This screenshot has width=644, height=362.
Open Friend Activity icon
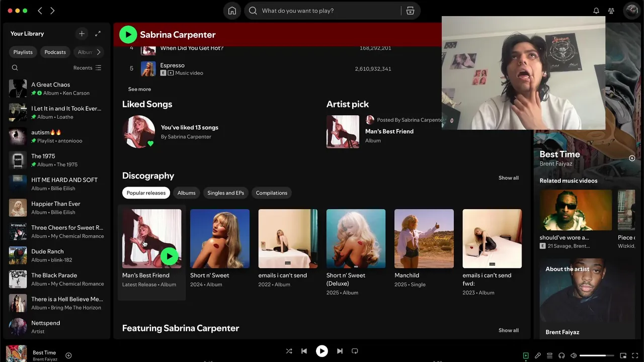(x=611, y=11)
